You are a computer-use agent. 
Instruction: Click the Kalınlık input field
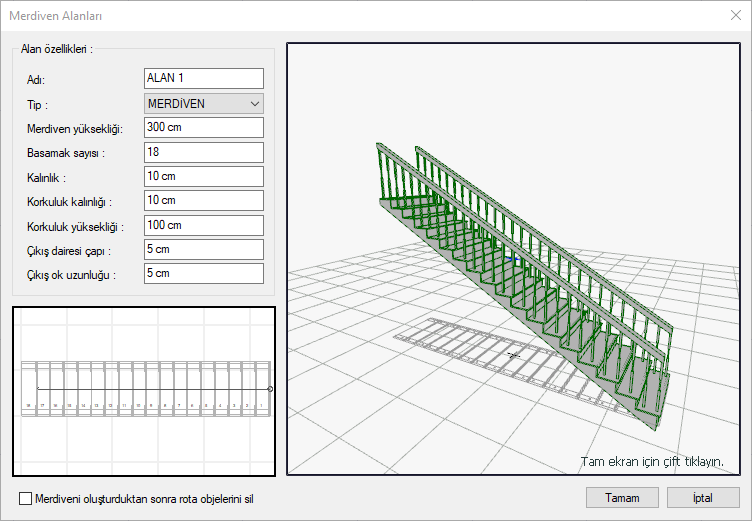(203, 176)
